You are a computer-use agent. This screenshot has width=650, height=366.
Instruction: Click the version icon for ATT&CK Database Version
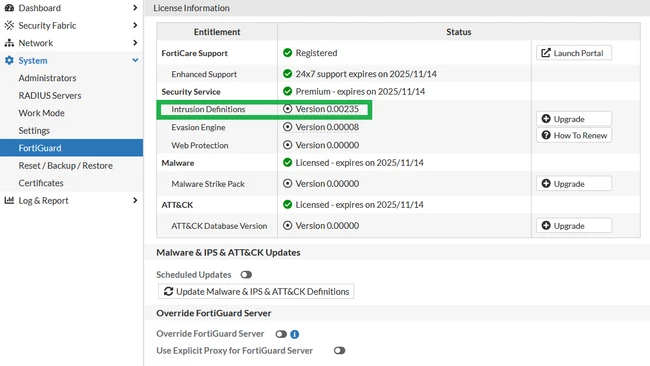pyautogui.click(x=287, y=225)
